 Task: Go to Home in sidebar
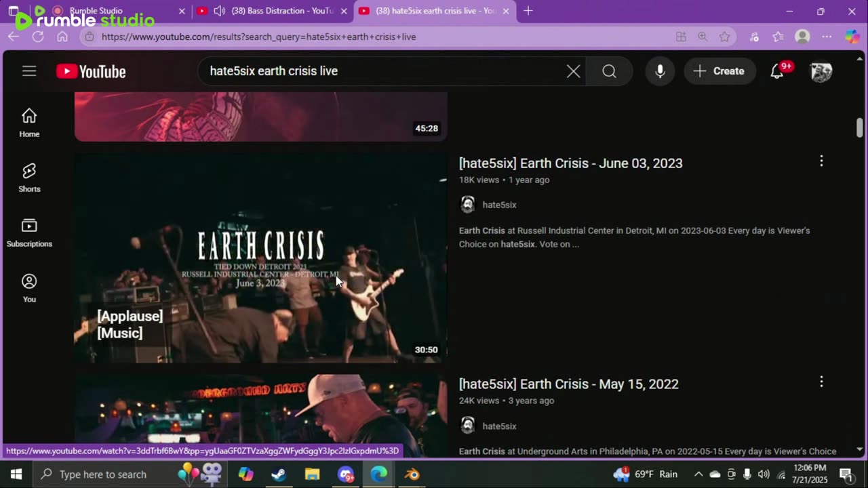tap(29, 123)
